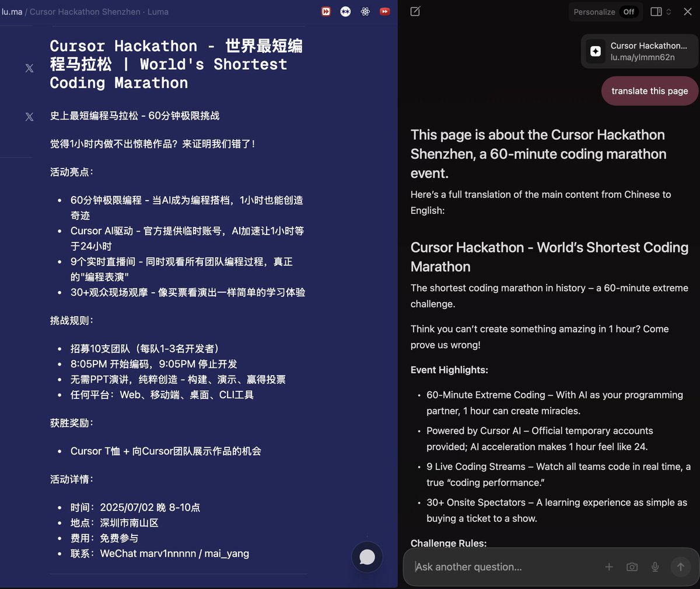
Task: Expand the panel layout chevron dropdown
Action: [668, 12]
